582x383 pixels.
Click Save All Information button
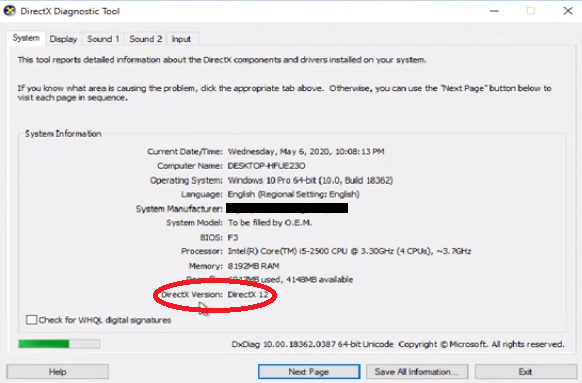tap(417, 371)
